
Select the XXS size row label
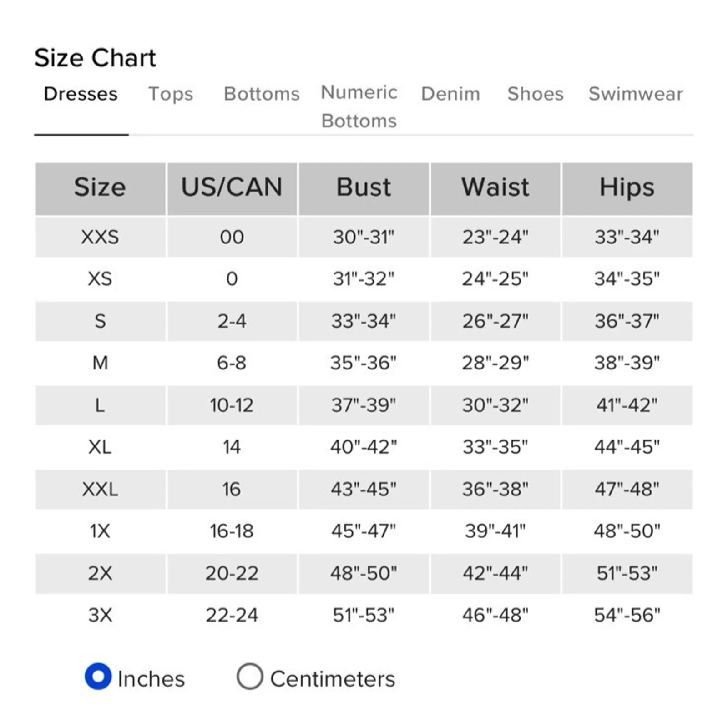[100, 237]
